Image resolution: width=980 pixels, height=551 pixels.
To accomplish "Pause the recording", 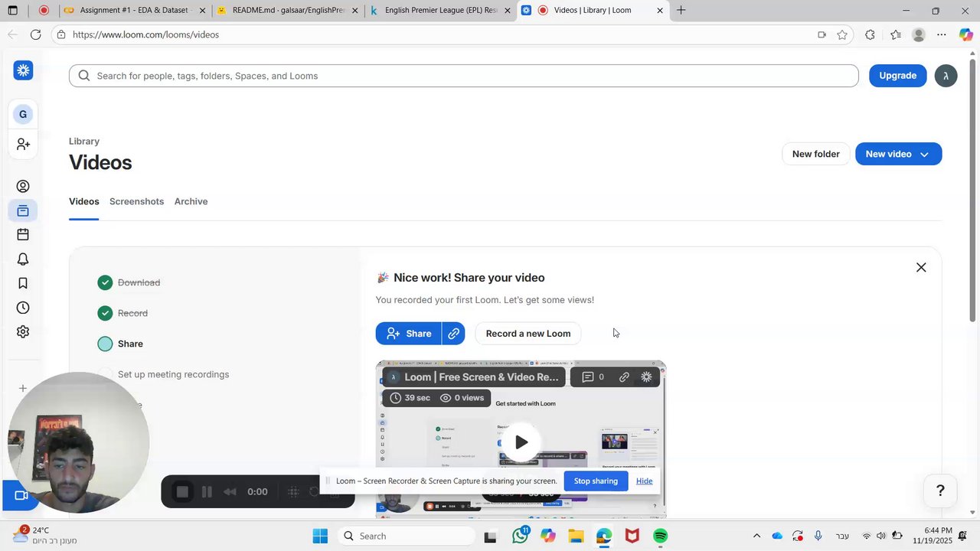I will (x=207, y=492).
